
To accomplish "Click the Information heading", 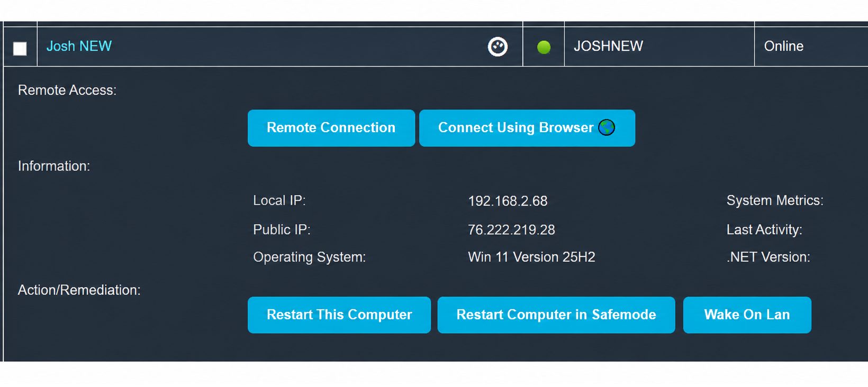I will [54, 166].
